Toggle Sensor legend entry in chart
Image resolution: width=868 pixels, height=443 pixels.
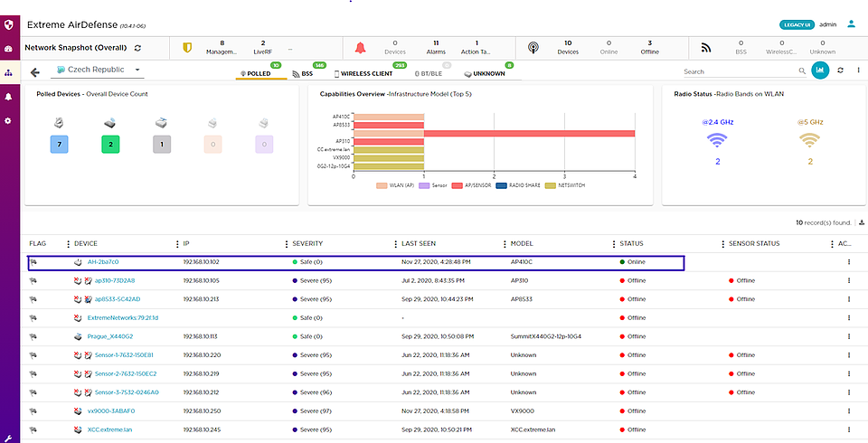click(x=433, y=185)
